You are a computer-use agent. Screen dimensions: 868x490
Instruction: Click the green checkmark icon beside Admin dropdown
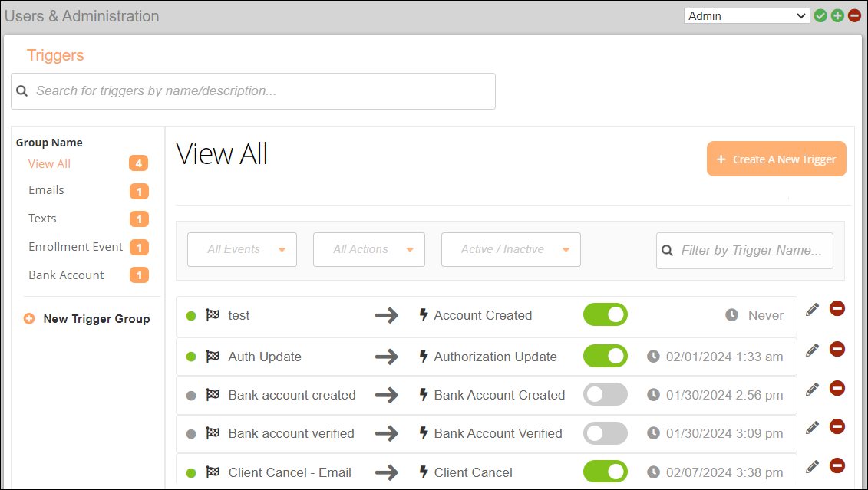pos(820,15)
